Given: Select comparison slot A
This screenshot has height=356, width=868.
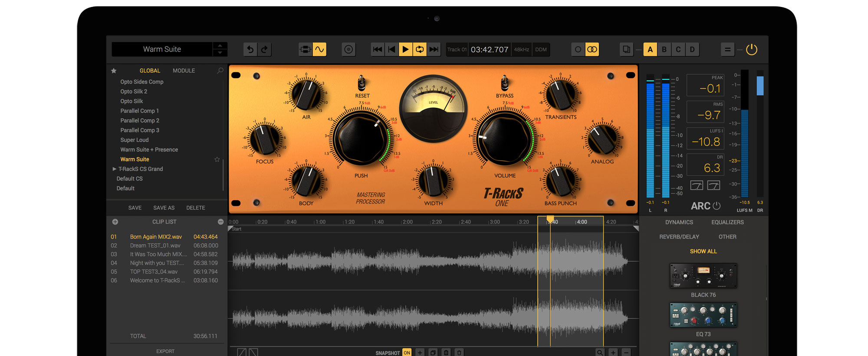Looking at the screenshot, I should (x=650, y=49).
